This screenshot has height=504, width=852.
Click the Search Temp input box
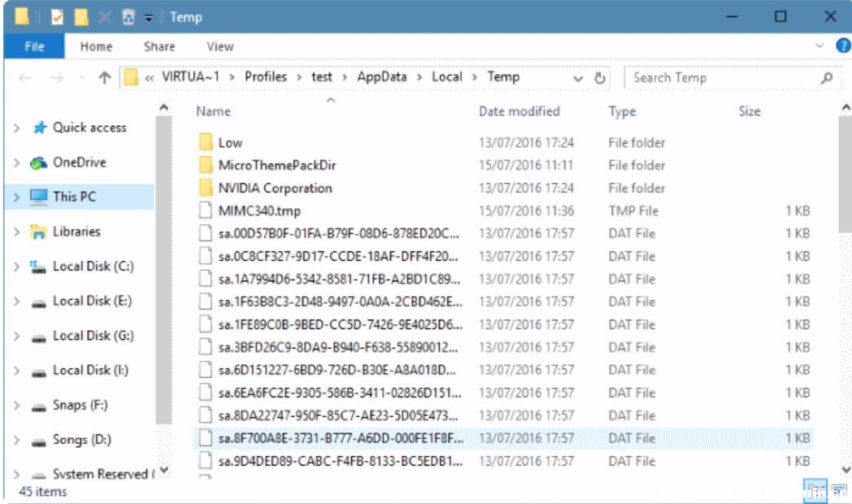724,78
